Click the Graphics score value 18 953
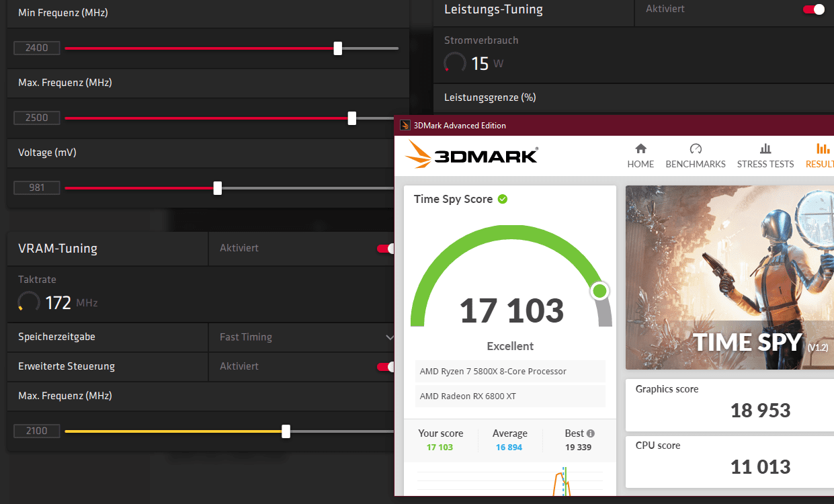Viewport: 834px width, 504px height. tap(761, 411)
